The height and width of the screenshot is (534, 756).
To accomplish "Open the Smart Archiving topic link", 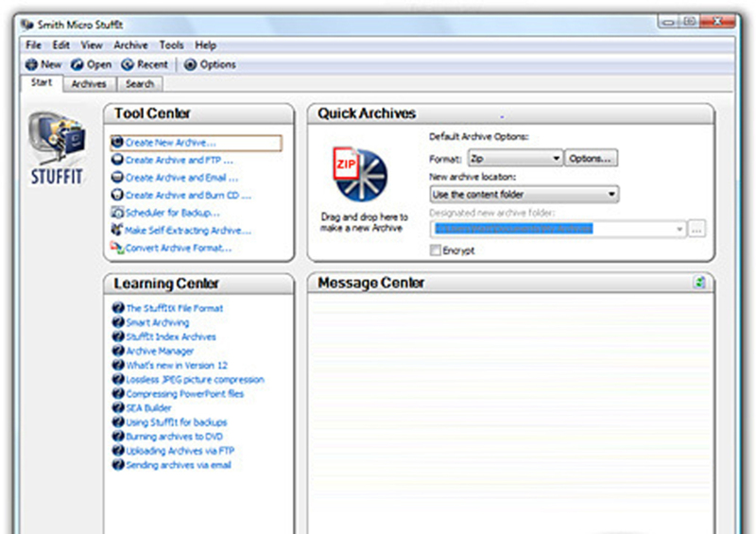I will point(158,322).
